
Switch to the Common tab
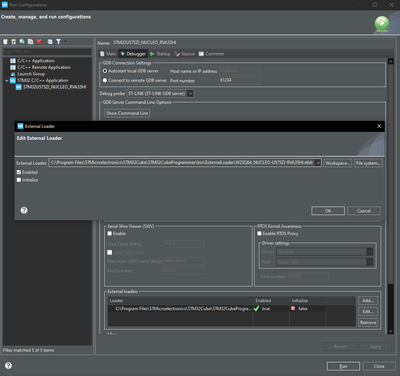point(211,54)
